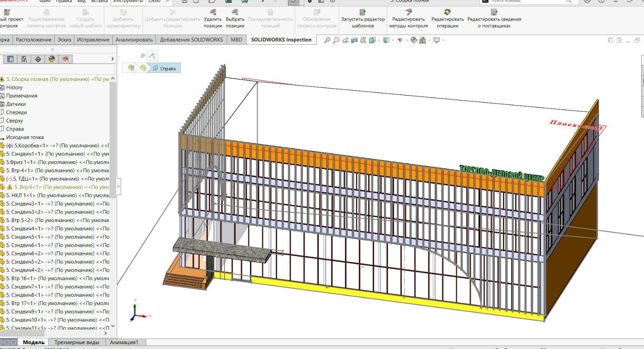Screen dimensions: 644x349
Task: Toggle the Section View tool
Action: (x=354, y=40)
